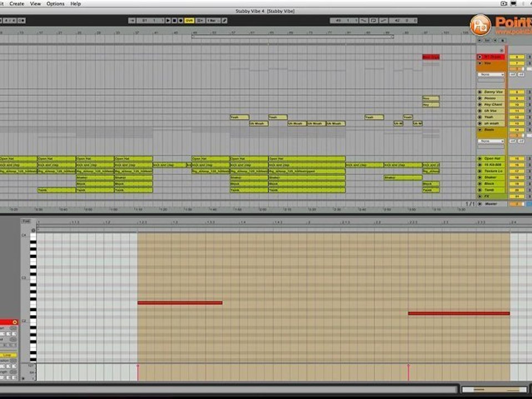Click the clip activator icon on red bar
This screenshot has width=532, height=399.
14,322
